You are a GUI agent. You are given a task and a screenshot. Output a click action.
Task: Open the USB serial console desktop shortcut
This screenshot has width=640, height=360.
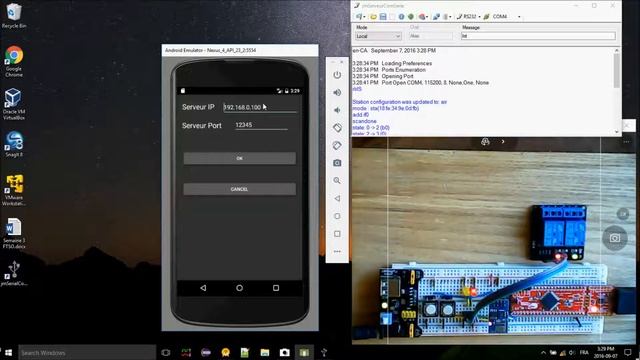pyautogui.click(x=14, y=273)
